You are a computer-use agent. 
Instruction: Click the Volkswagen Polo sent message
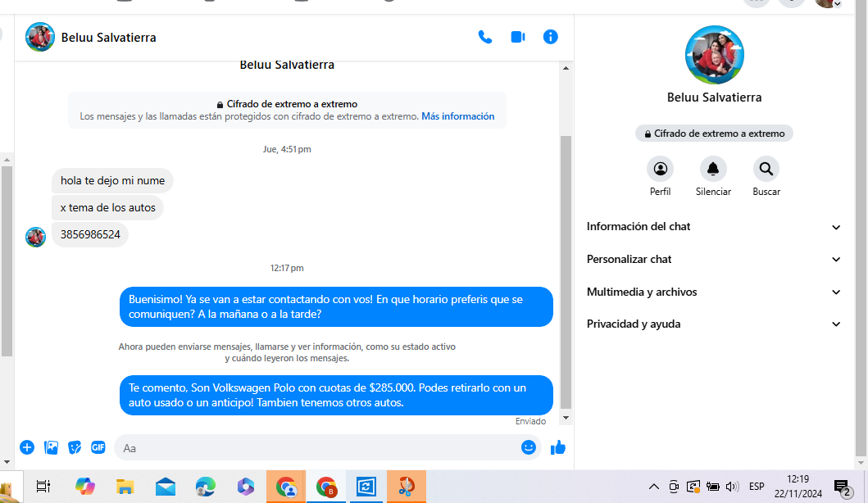(x=336, y=395)
